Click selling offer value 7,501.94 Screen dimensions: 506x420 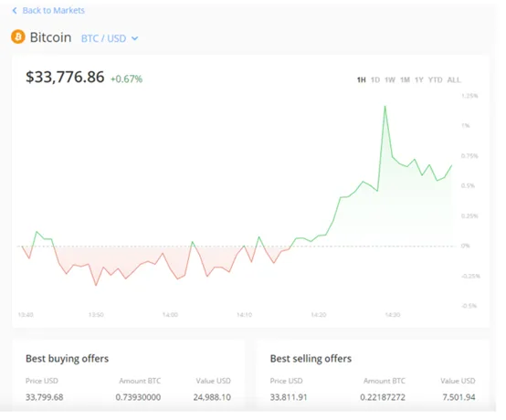[459, 397]
